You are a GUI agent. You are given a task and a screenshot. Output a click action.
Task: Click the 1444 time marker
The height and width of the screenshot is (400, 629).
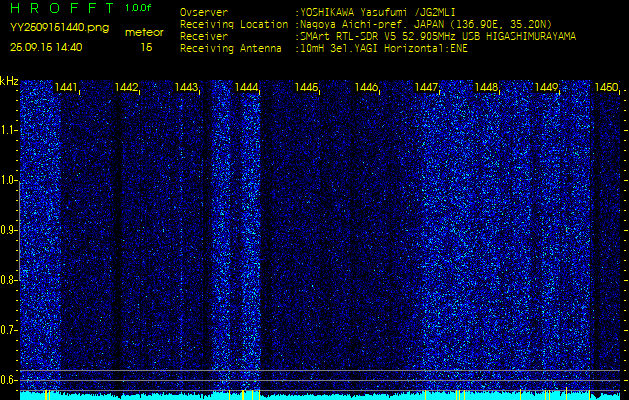[246, 87]
